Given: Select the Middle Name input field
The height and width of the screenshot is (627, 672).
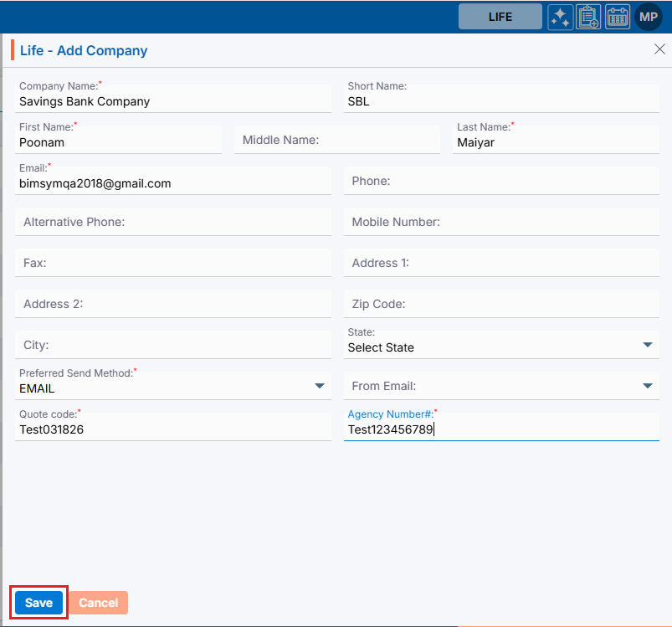Looking at the screenshot, I should tap(336, 140).
